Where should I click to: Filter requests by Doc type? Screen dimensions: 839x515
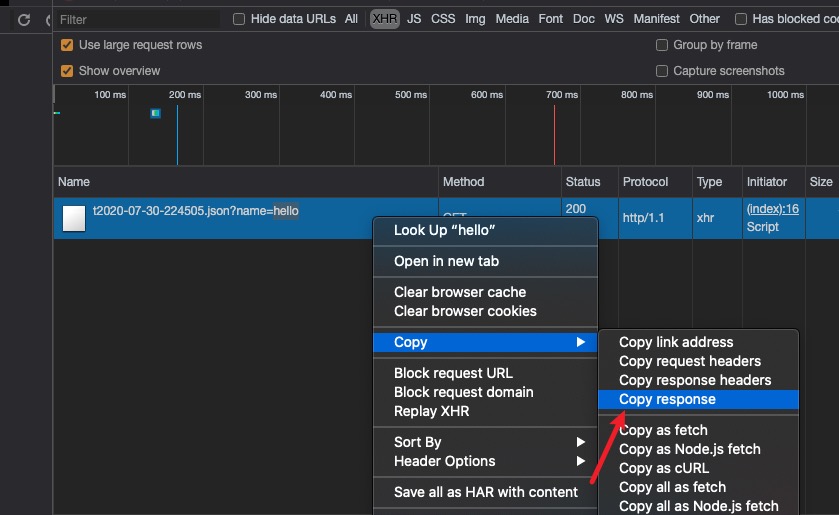coord(584,19)
